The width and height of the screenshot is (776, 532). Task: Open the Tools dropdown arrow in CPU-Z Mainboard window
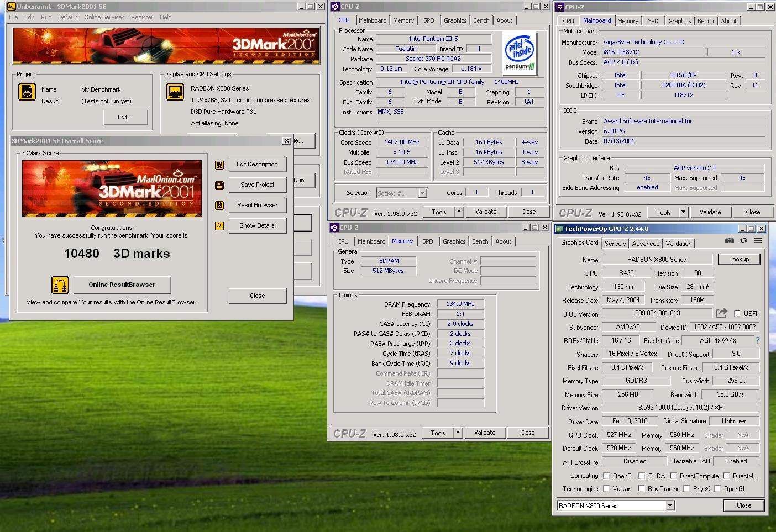coord(683,212)
